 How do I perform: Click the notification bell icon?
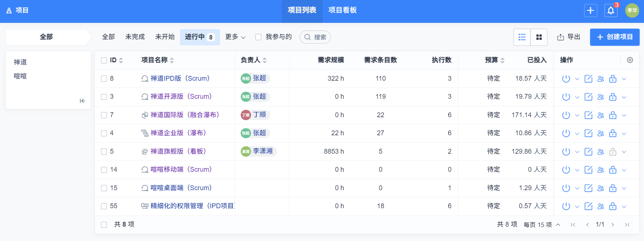(x=611, y=11)
